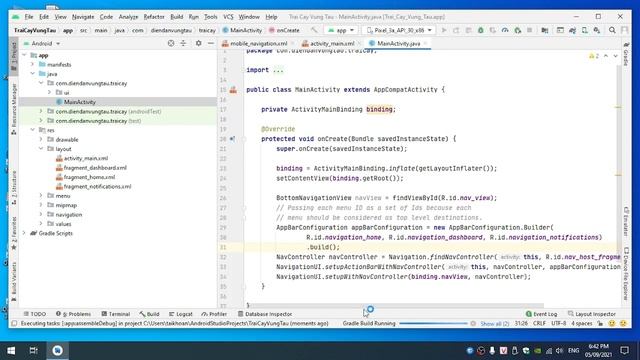Screen dimensions: 640x360
Task: Click the class gutter icon on line 15
Action: pyautogui.click(x=233, y=90)
